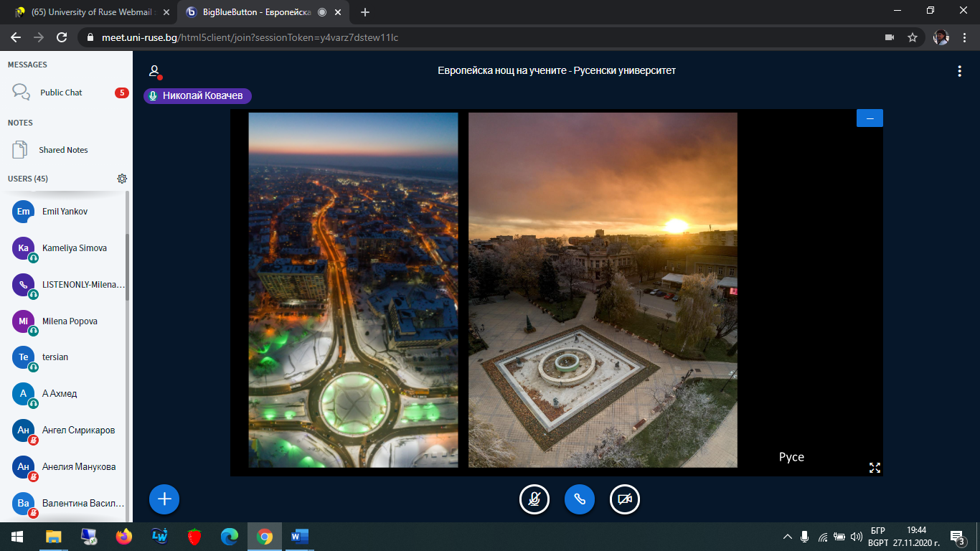Click the Николай Ковачев talking indicator
Screen dimensions: 980x551
pyautogui.click(x=198, y=96)
